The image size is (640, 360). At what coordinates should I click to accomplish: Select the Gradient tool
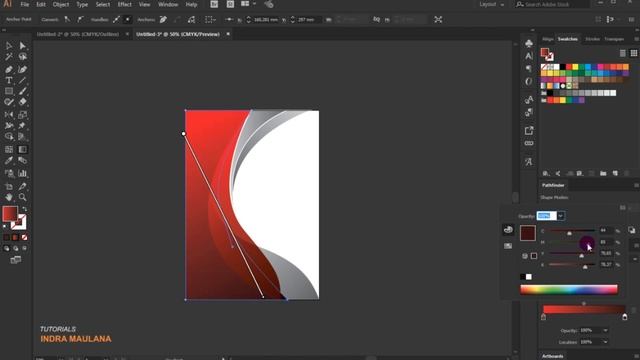coord(22,149)
